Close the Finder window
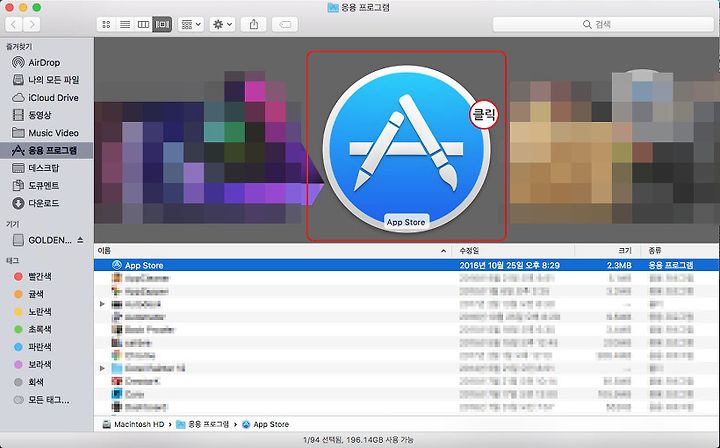Image resolution: width=720 pixels, height=448 pixels. [x=9, y=7]
